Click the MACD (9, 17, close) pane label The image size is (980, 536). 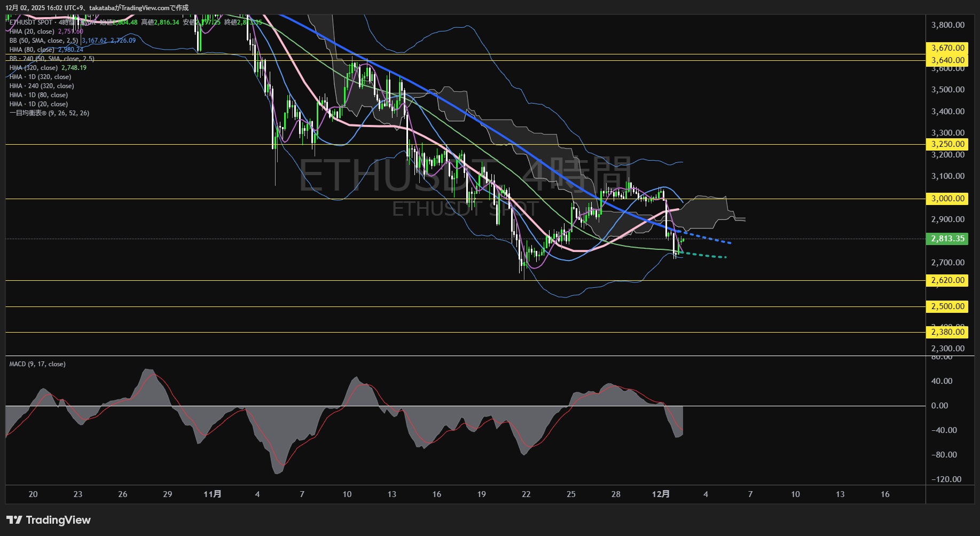click(37, 364)
